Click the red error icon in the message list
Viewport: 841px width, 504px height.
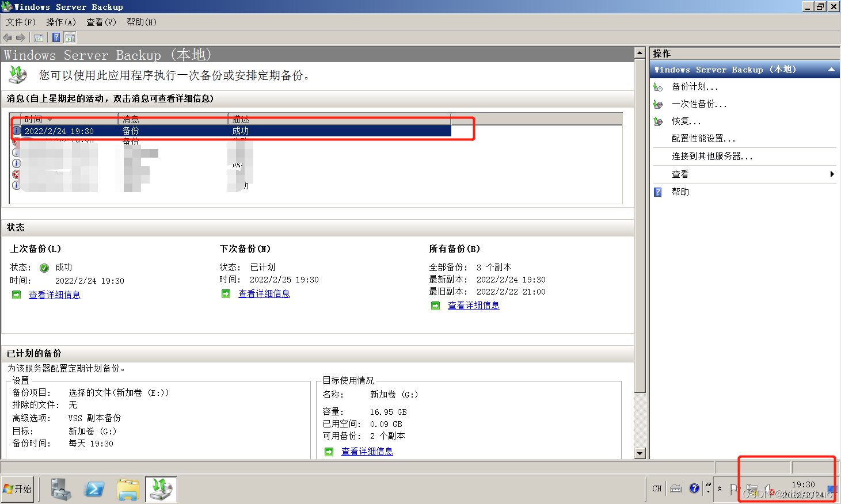tap(17, 174)
